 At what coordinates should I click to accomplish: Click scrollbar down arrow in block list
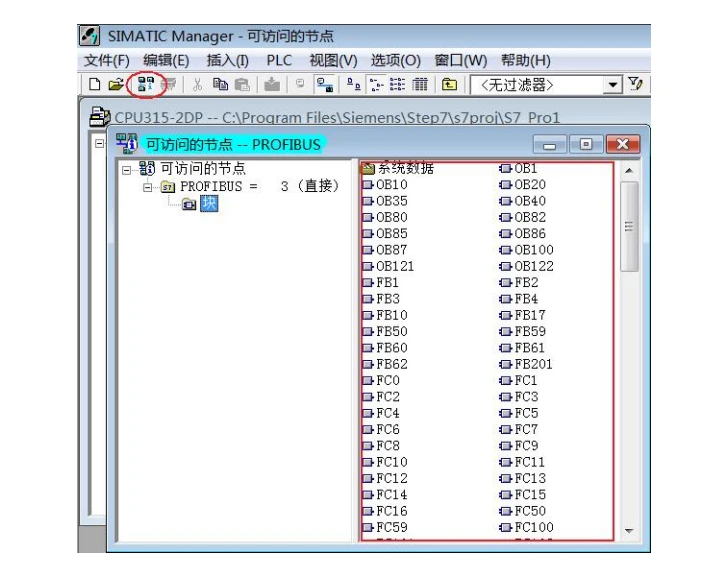pyautogui.click(x=629, y=531)
